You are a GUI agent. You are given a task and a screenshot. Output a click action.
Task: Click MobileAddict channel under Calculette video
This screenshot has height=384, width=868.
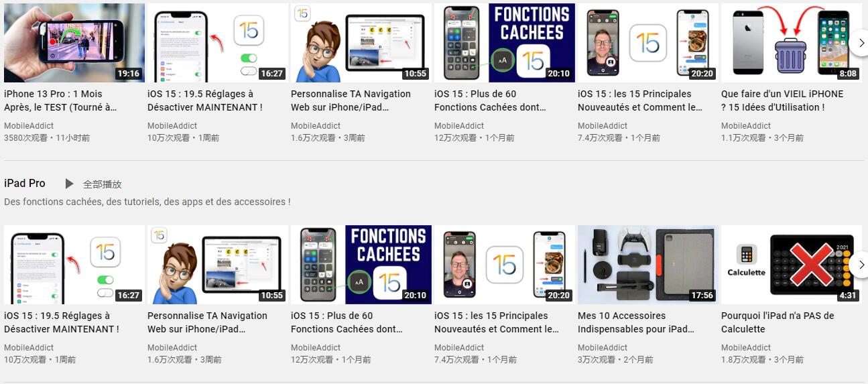[746, 348]
